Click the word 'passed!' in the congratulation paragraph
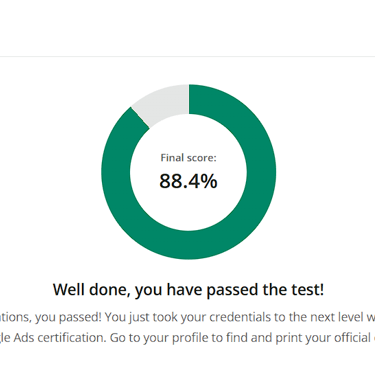The height and width of the screenshot is (366, 375). pos(80,317)
